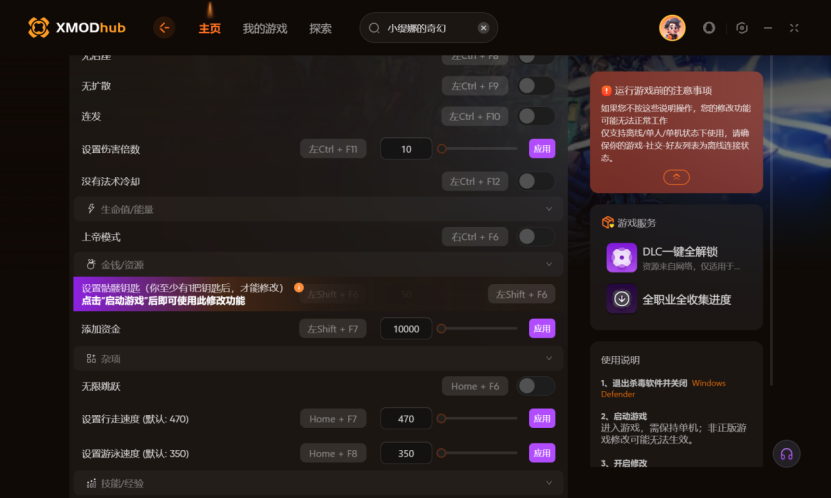Open the user avatar profile
The image size is (831, 498).
pos(672,28)
